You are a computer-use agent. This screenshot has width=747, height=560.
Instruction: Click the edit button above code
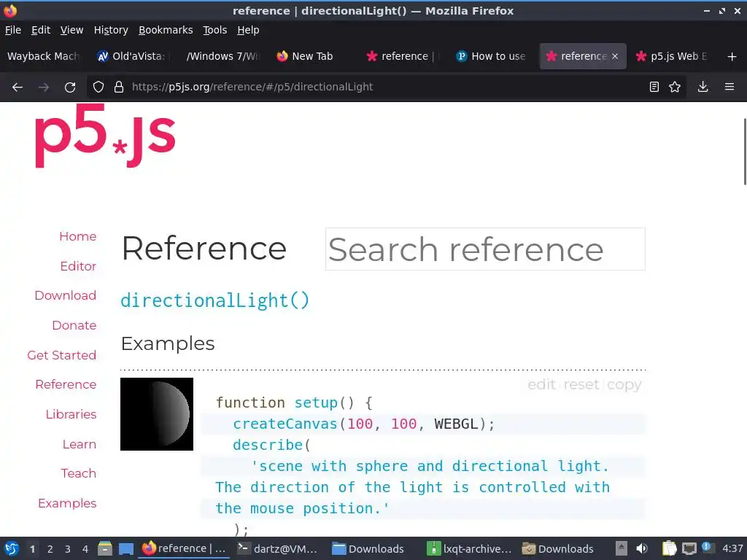541,384
